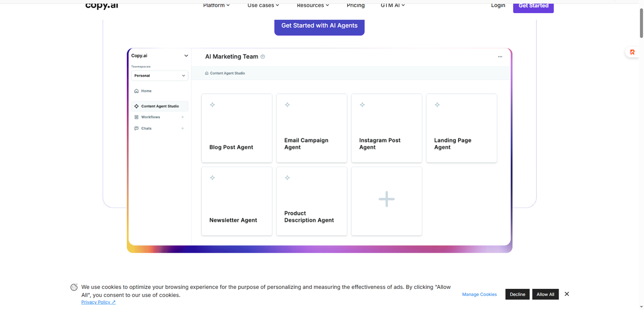
Task: Expand the Use cases menu
Action: tap(263, 5)
